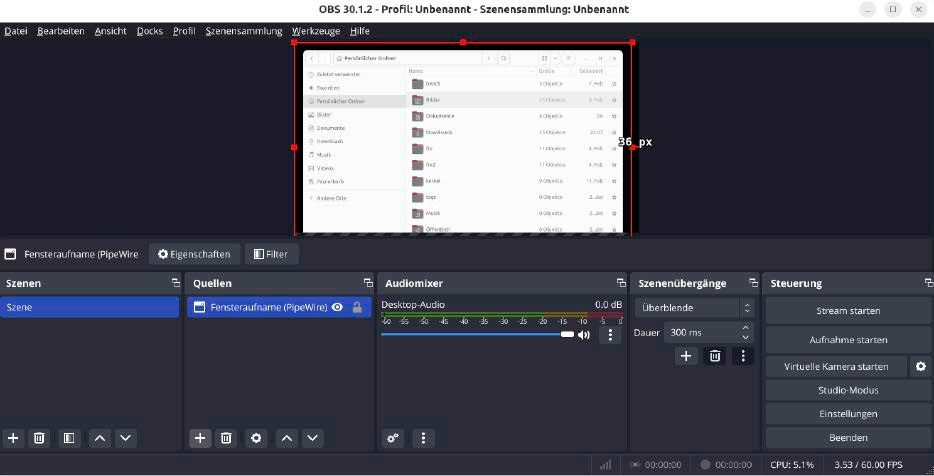Image resolution: width=934 pixels, height=476 pixels.
Task: Click the 0.0 dB level label
Action: click(608, 305)
